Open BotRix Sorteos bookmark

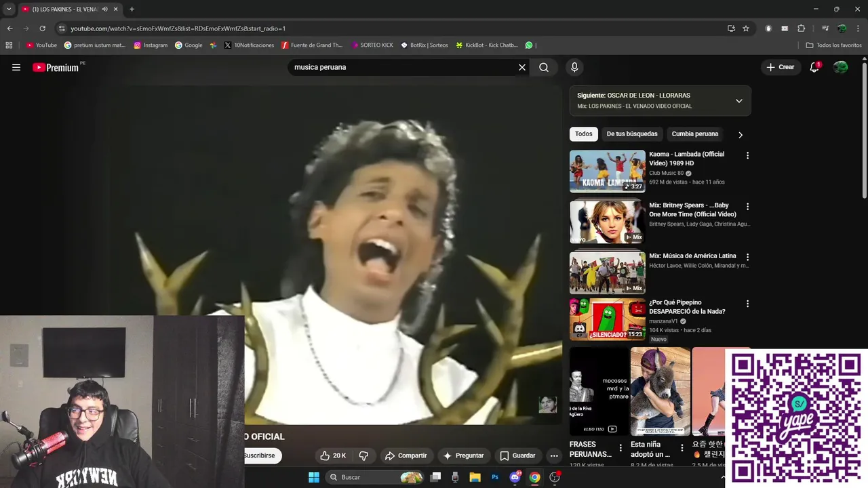pos(425,45)
